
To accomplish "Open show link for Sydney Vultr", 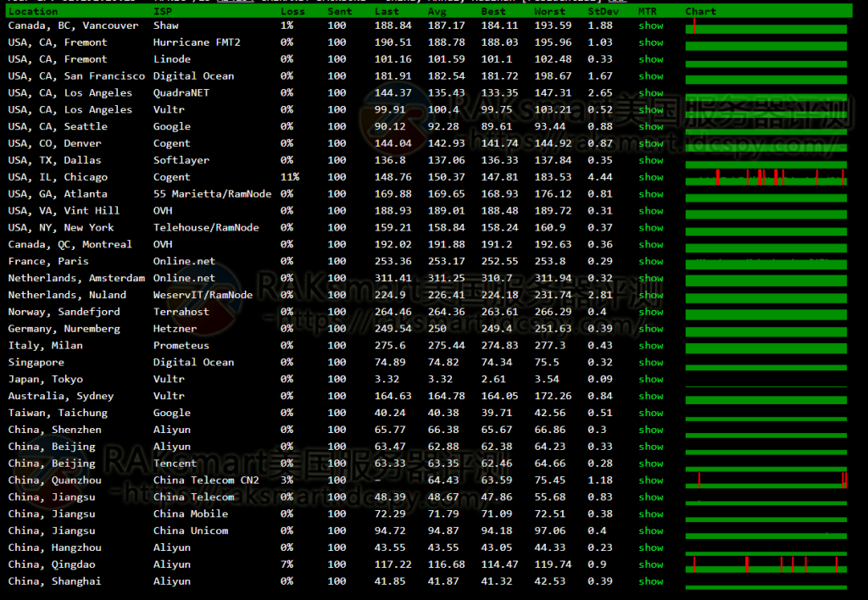I will coord(651,397).
